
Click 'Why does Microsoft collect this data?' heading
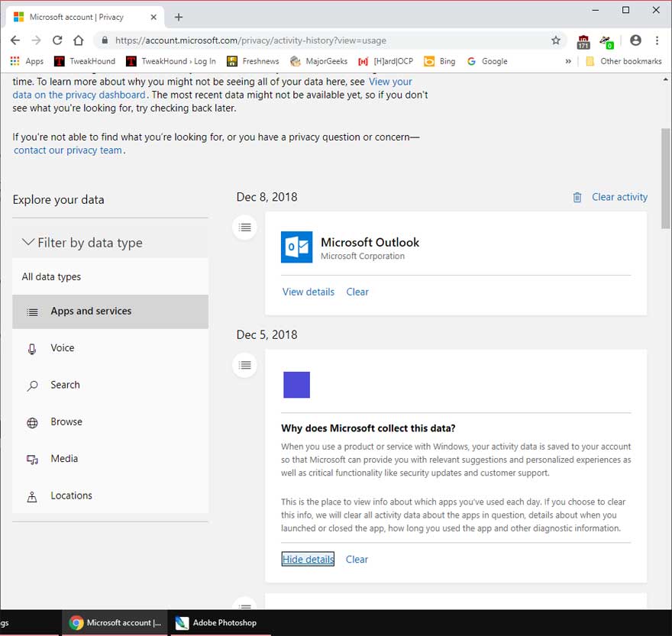[x=368, y=428]
